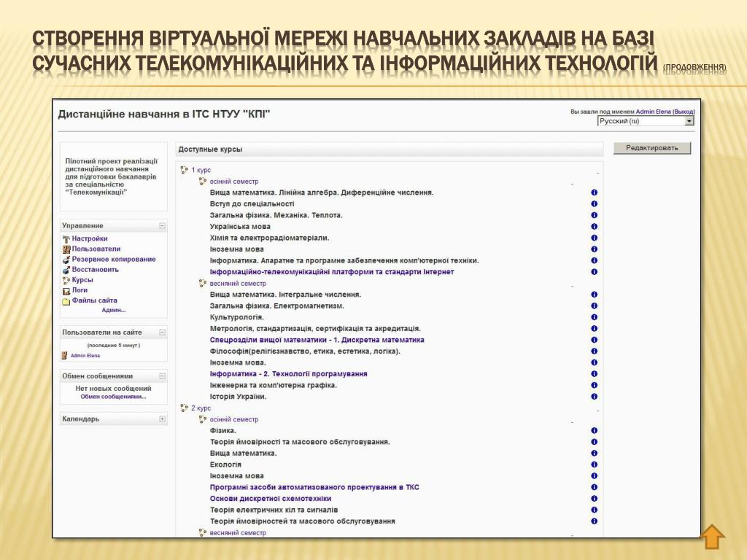This screenshot has width=747, height=560.
Task: Open info icon for Інженерна та комп'ютерна графіка
Action: coord(594,385)
